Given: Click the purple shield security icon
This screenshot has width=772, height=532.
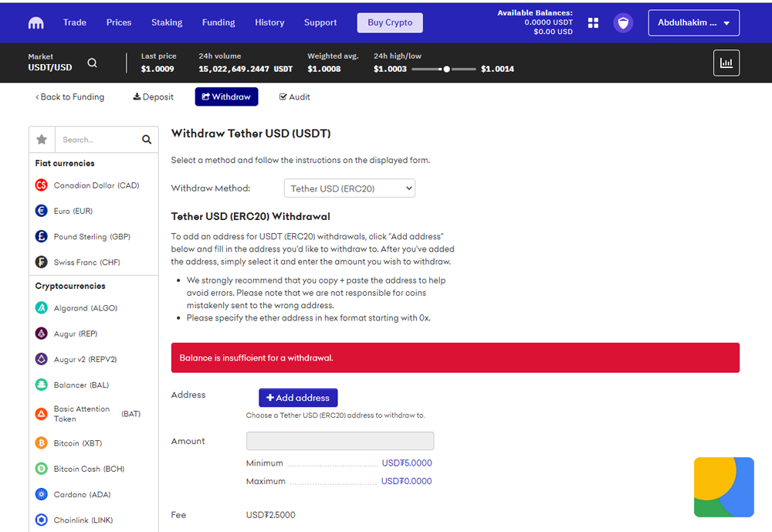Looking at the screenshot, I should (x=623, y=22).
